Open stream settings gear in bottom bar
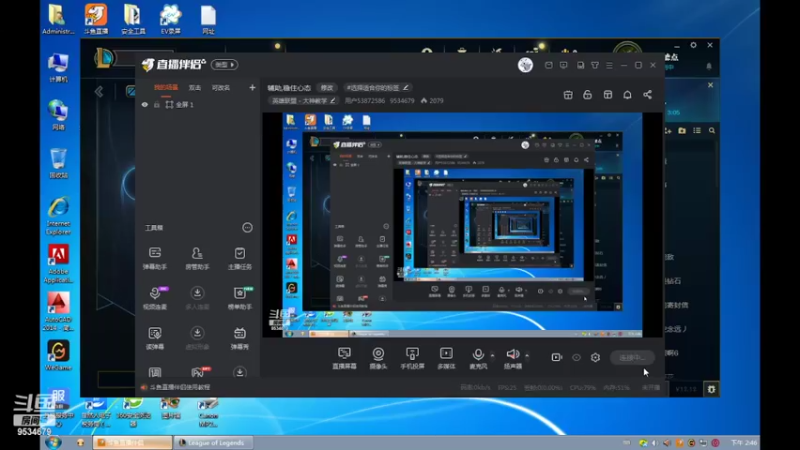Viewport: 800px width, 450px height. (x=595, y=357)
